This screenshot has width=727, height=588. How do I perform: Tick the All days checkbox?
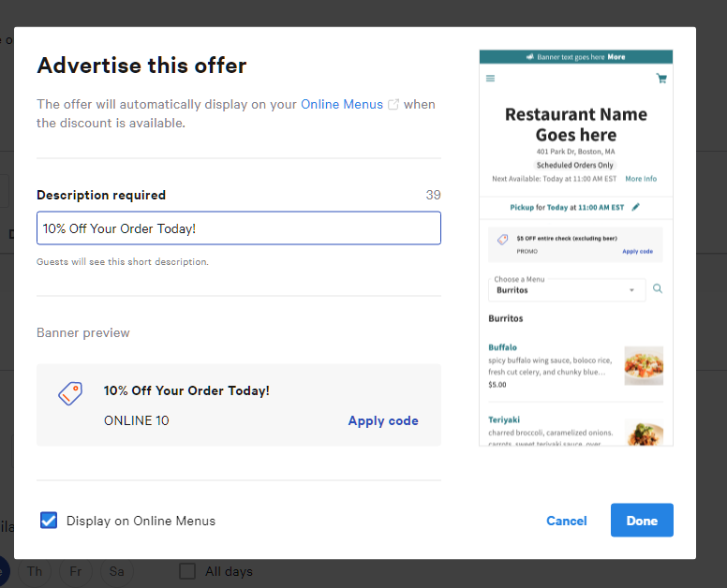187,571
